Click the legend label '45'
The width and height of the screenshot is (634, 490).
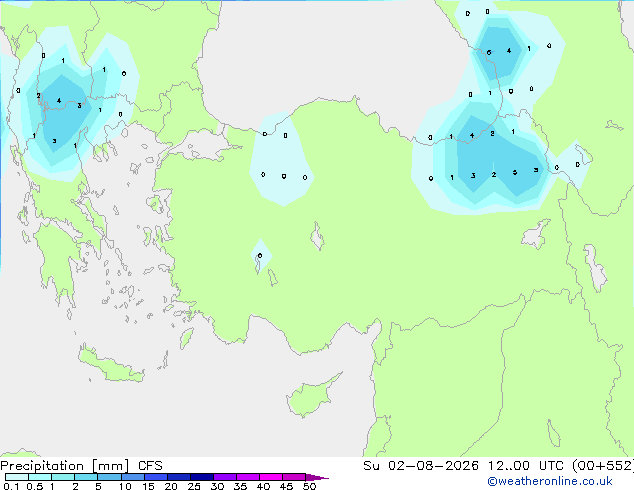[286, 486]
